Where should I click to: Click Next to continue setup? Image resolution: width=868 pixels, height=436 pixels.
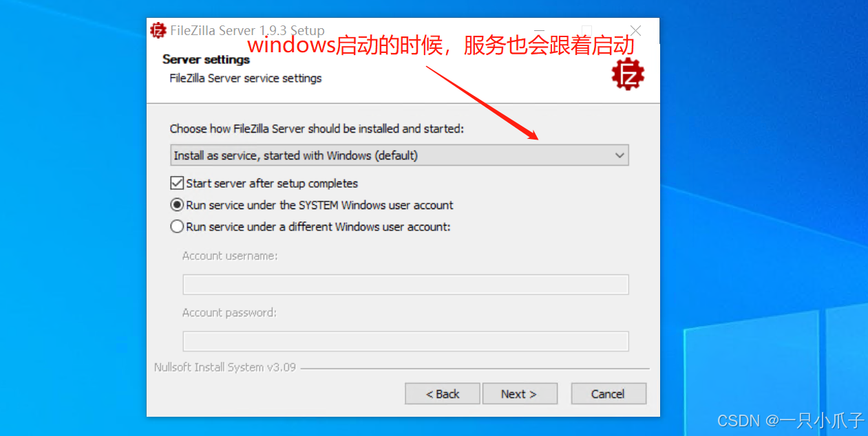coord(519,394)
